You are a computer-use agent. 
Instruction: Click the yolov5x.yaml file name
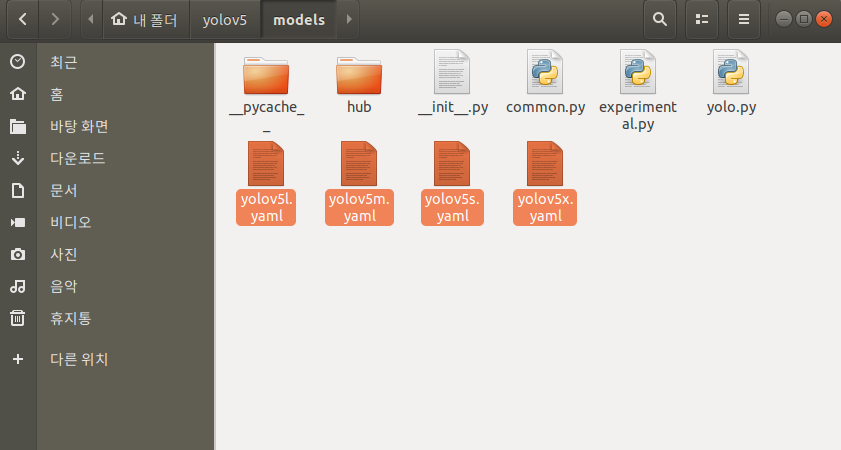tap(545, 208)
